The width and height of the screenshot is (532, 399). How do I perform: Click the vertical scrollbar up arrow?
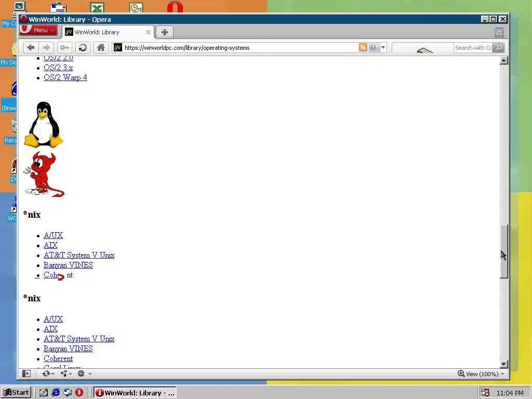(504, 61)
